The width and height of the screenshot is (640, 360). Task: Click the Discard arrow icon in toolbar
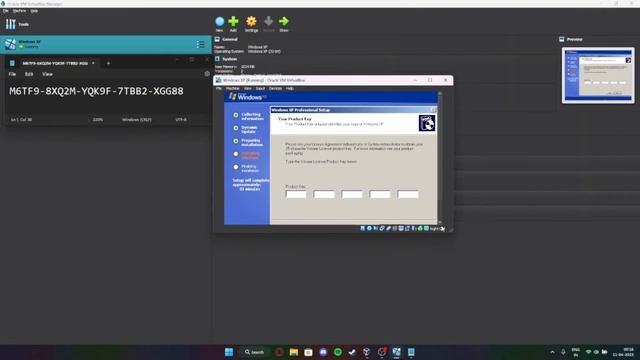tap(269, 21)
